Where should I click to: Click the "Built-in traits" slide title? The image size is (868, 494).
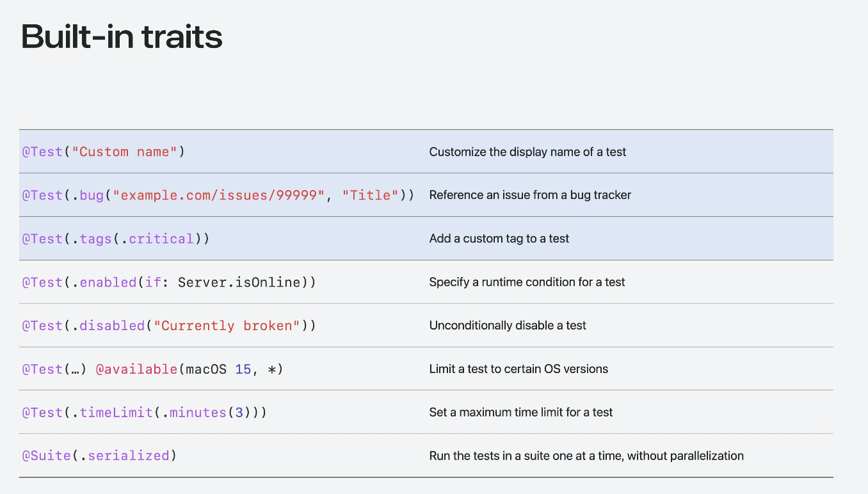(x=122, y=37)
